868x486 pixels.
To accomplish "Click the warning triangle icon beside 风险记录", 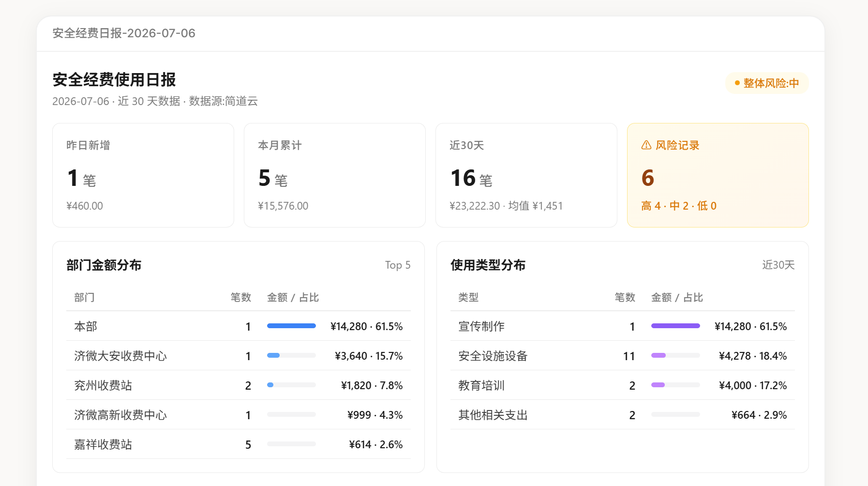I will pyautogui.click(x=646, y=145).
